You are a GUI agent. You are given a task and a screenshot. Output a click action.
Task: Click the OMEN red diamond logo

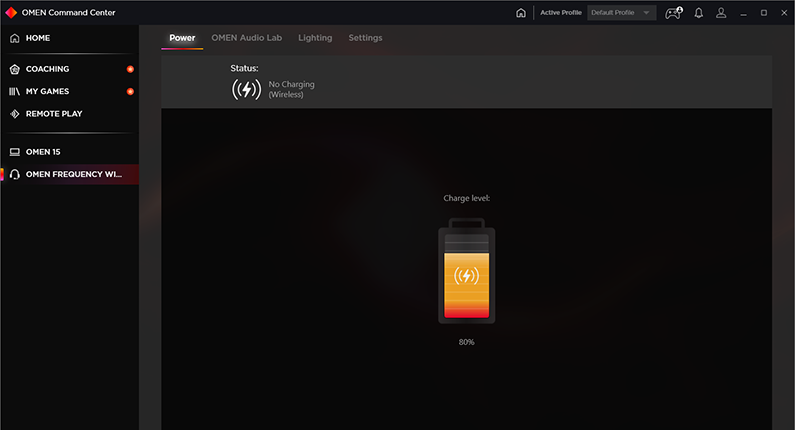(11, 12)
